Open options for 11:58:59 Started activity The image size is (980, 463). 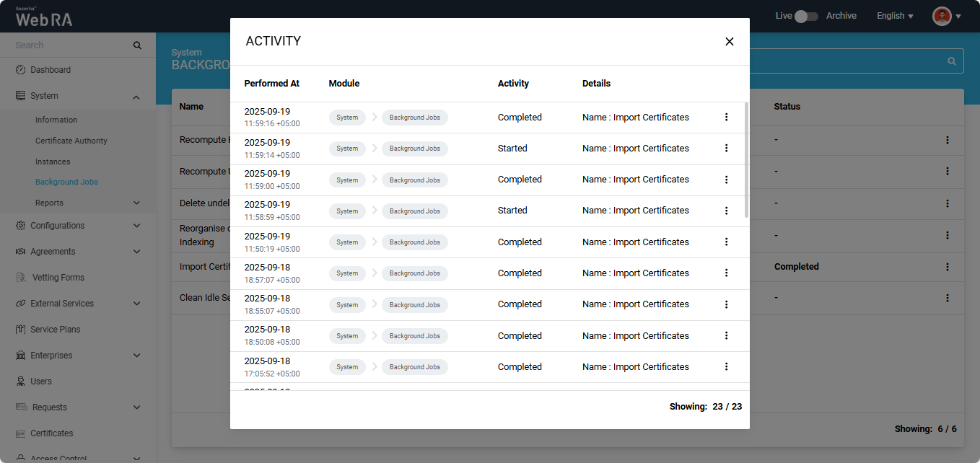(726, 211)
